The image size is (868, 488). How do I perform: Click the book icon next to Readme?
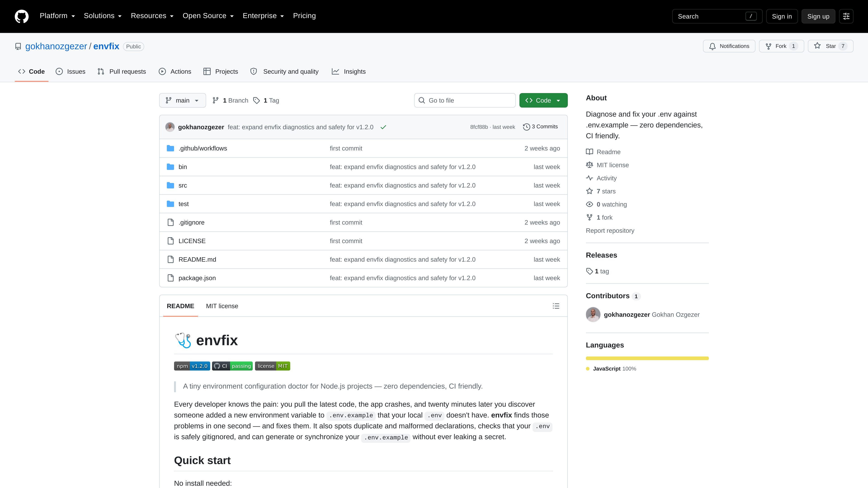click(589, 152)
